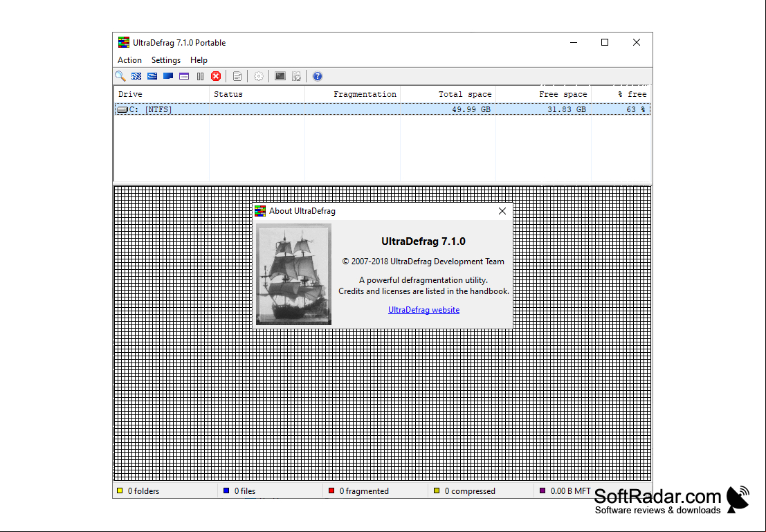The image size is (766, 532).
Task: Click the credits and licenses text line
Action: (423, 291)
